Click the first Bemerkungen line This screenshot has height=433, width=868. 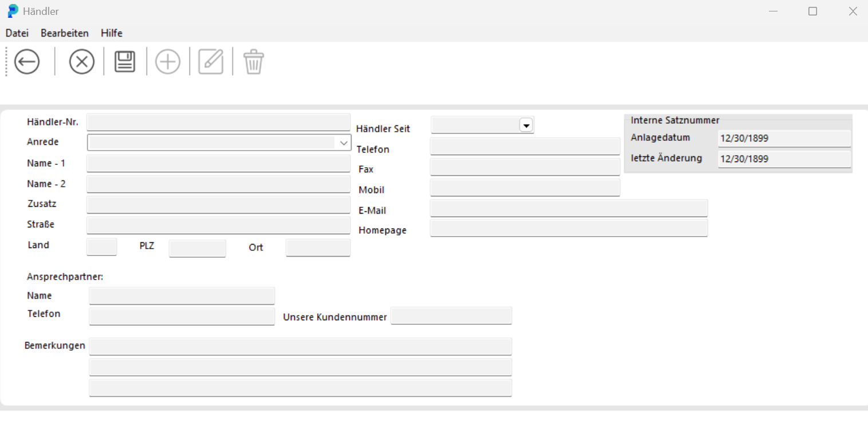pos(300,346)
